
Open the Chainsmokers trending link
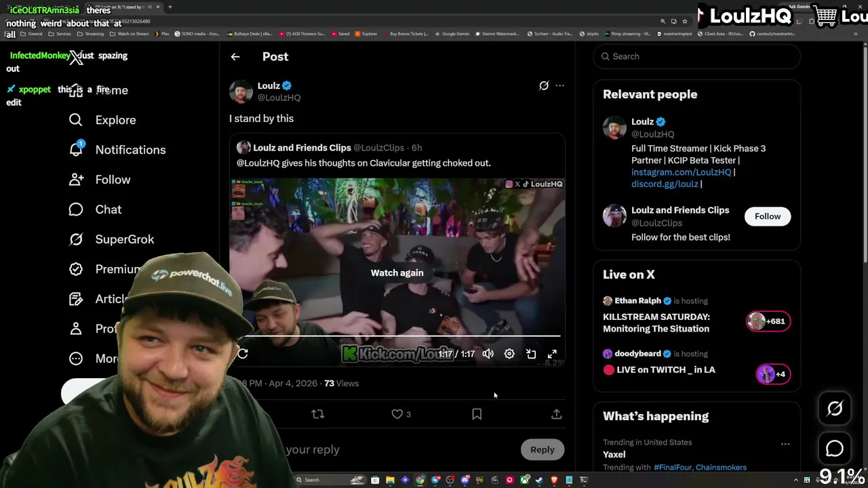721,468
